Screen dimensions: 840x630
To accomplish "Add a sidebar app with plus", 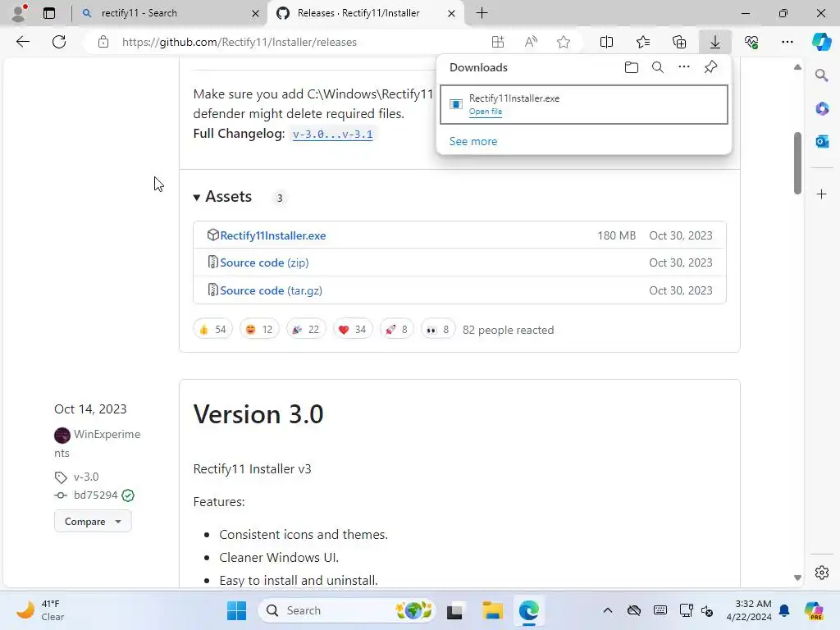I will [x=822, y=194].
